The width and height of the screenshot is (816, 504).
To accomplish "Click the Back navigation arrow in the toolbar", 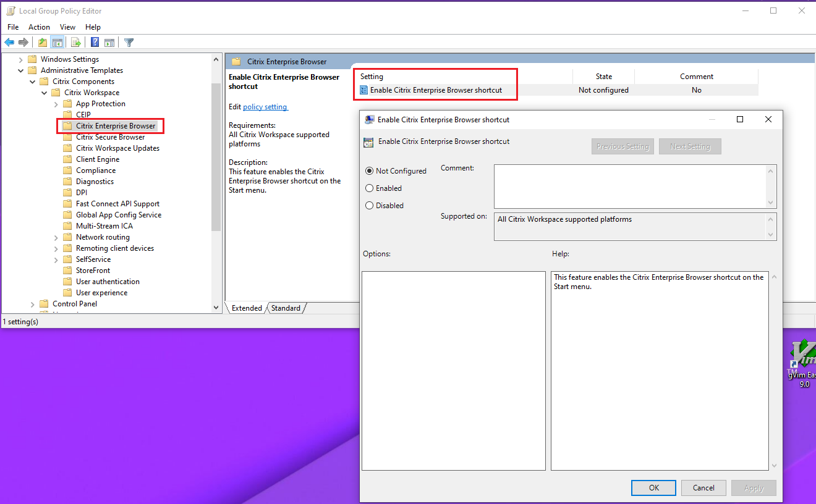I will click(x=9, y=42).
